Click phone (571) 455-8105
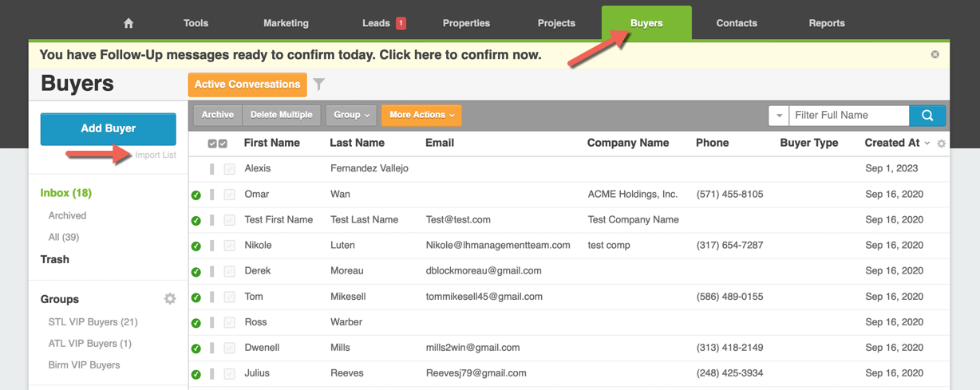 point(730,195)
